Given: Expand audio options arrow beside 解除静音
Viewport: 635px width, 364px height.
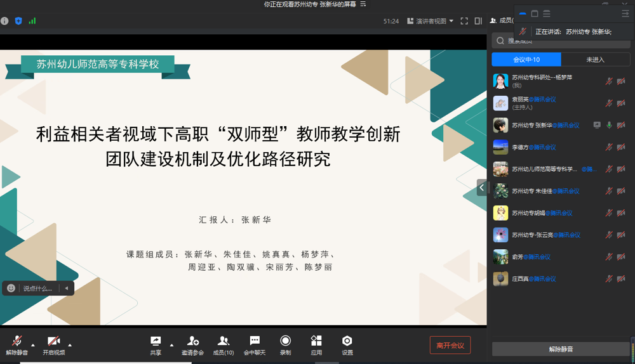Looking at the screenshot, I should click(33, 346).
